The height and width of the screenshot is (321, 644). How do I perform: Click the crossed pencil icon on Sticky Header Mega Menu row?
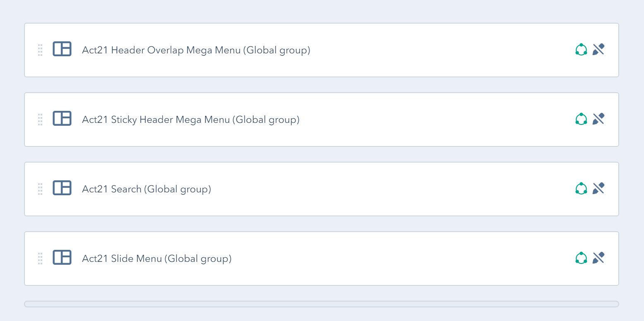pos(598,119)
